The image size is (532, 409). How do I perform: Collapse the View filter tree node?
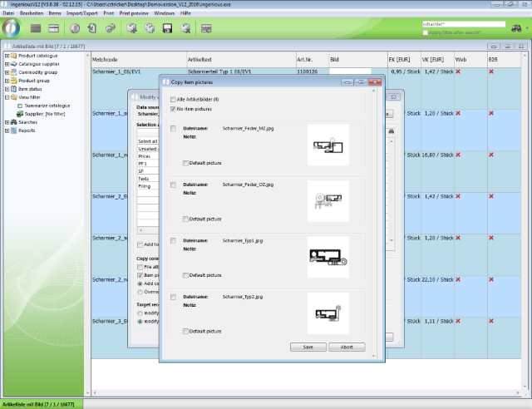pyautogui.click(x=7, y=97)
